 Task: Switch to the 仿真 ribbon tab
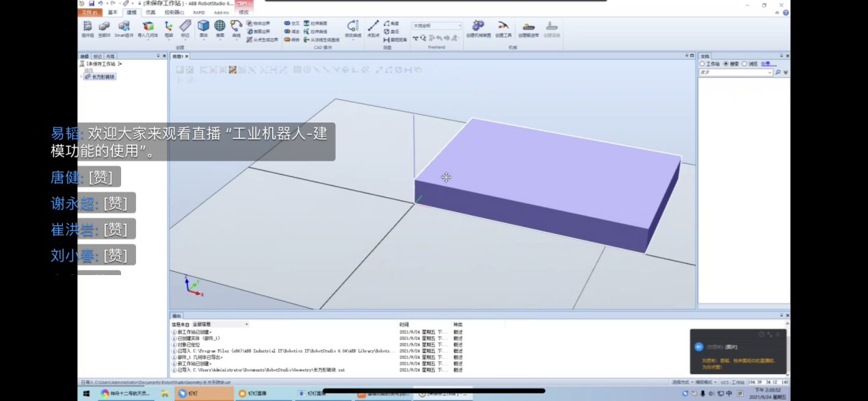click(x=150, y=12)
